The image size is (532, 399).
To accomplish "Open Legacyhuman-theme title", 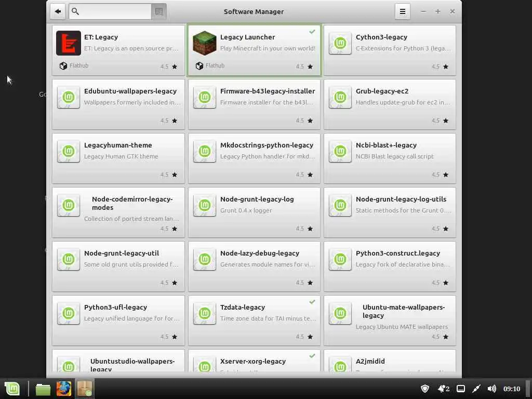I will coord(118,145).
